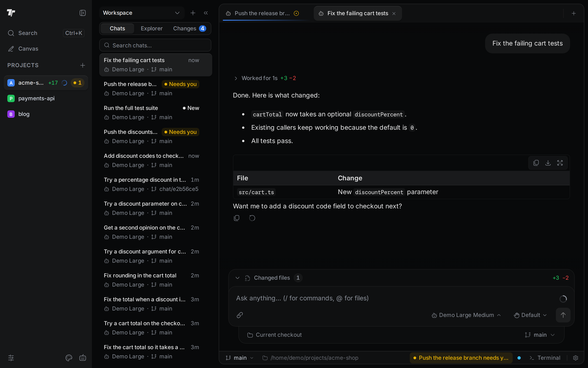Expand the Worked for 1s details
The width and height of the screenshot is (588, 368).
coord(264,78)
